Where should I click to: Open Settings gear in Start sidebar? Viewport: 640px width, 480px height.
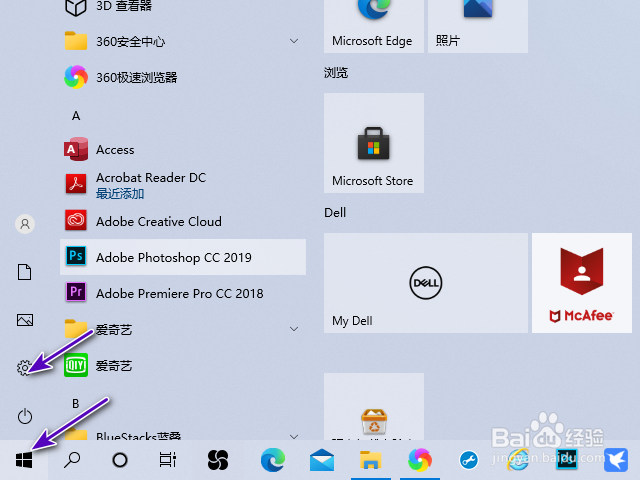tap(24, 368)
